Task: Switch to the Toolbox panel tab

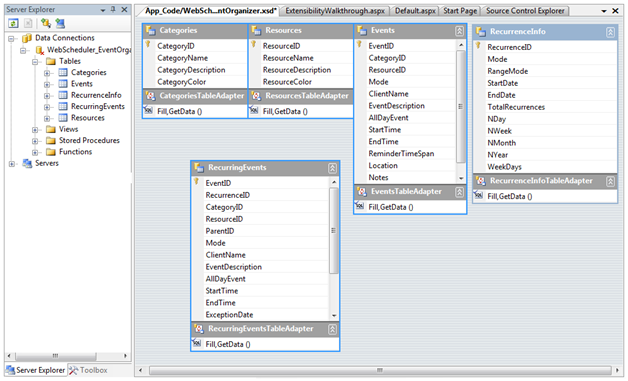Action: point(88,370)
